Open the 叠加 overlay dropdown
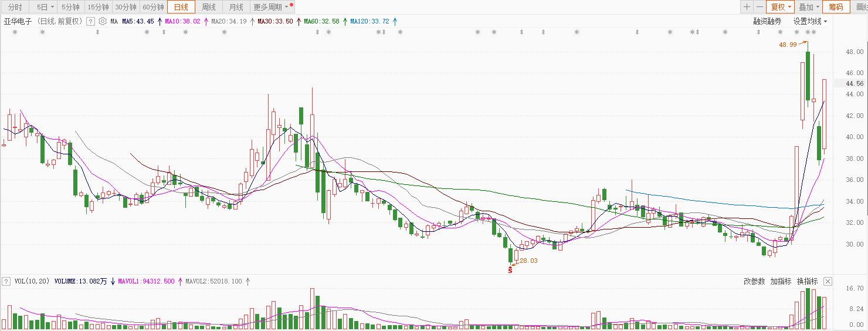Image resolution: width=868 pixels, height=331 pixels. pos(809,7)
